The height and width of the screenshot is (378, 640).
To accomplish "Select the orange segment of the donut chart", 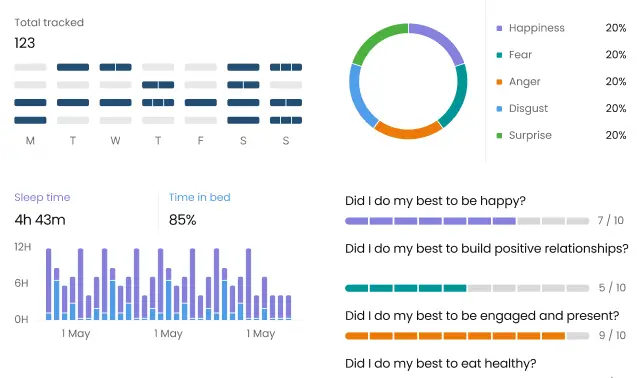I will click(408, 131).
